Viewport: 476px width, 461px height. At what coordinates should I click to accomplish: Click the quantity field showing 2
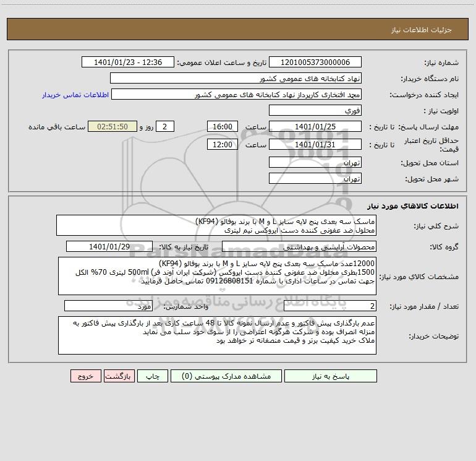pos(330,306)
